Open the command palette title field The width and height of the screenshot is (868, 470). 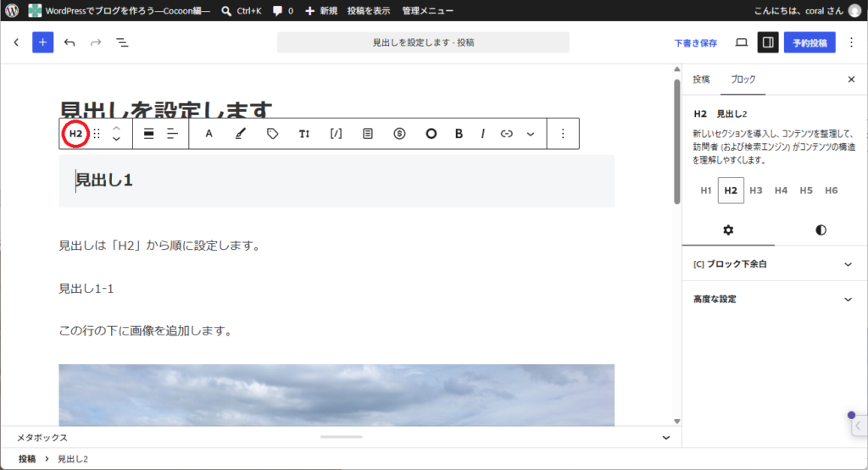click(423, 42)
